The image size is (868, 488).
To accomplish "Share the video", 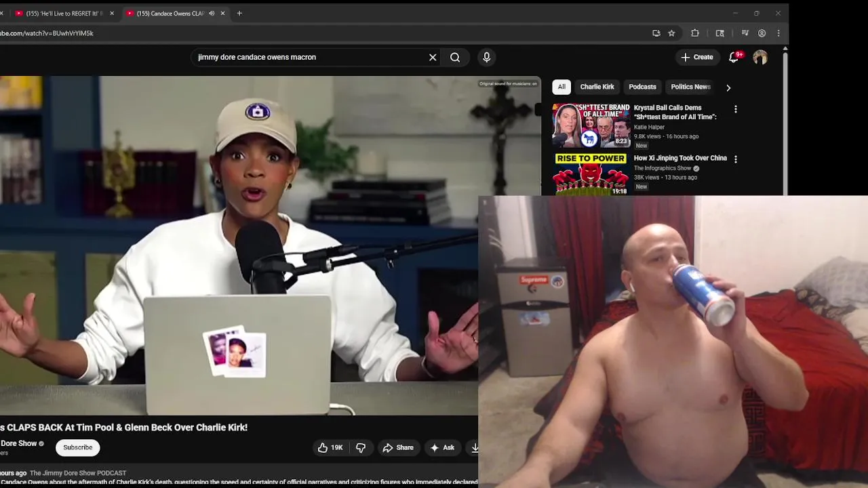I will tap(398, 447).
